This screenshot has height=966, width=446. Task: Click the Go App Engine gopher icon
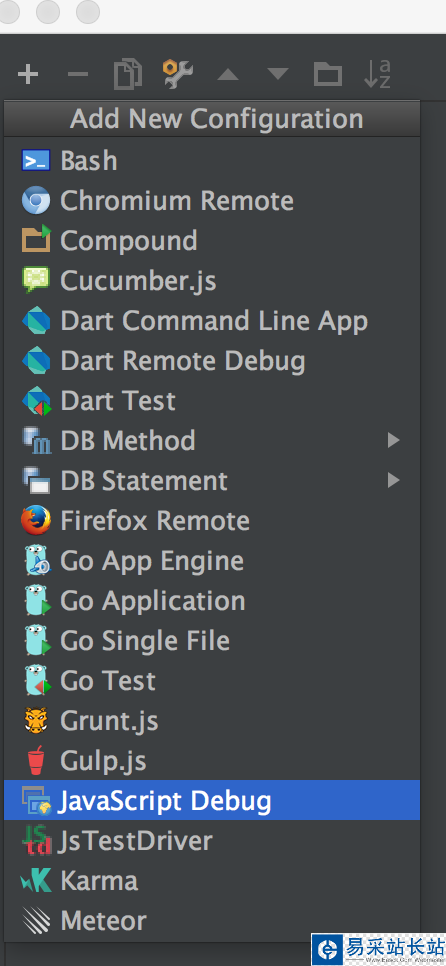pos(37,561)
